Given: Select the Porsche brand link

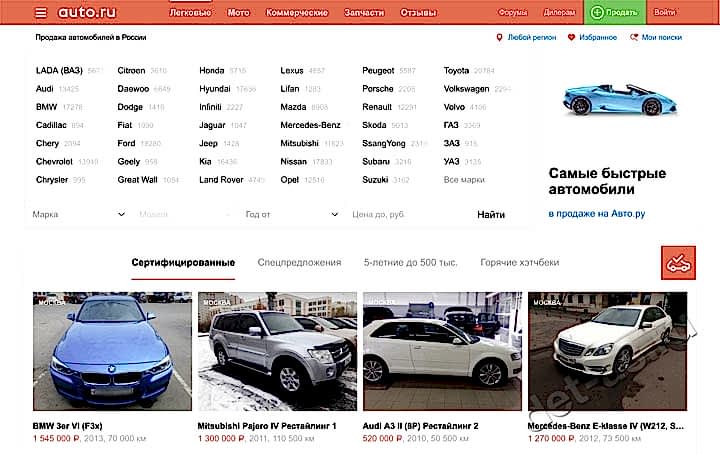Looking at the screenshot, I should pyautogui.click(x=378, y=89).
